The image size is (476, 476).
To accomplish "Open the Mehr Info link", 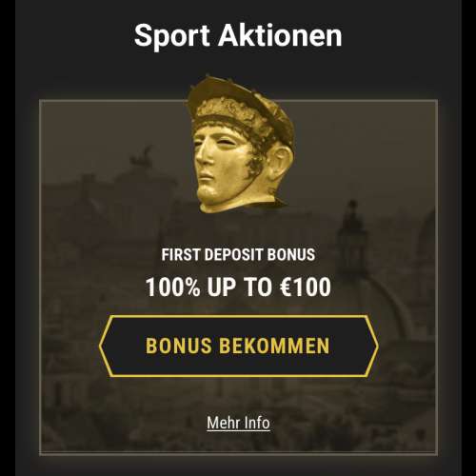I will [x=238, y=423].
